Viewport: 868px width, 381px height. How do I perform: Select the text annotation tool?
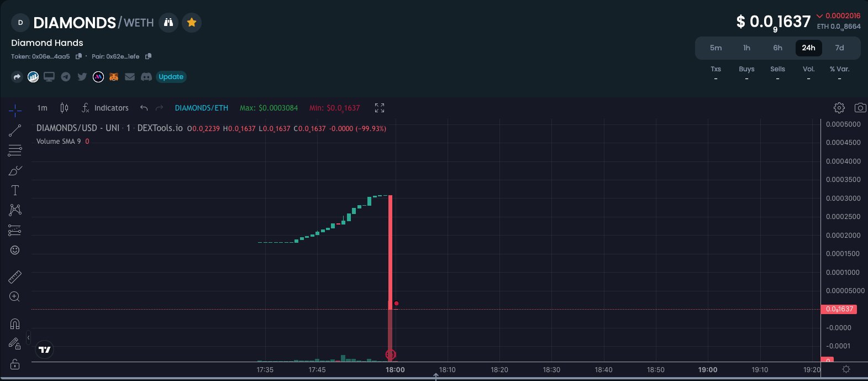click(x=15, y=190)
